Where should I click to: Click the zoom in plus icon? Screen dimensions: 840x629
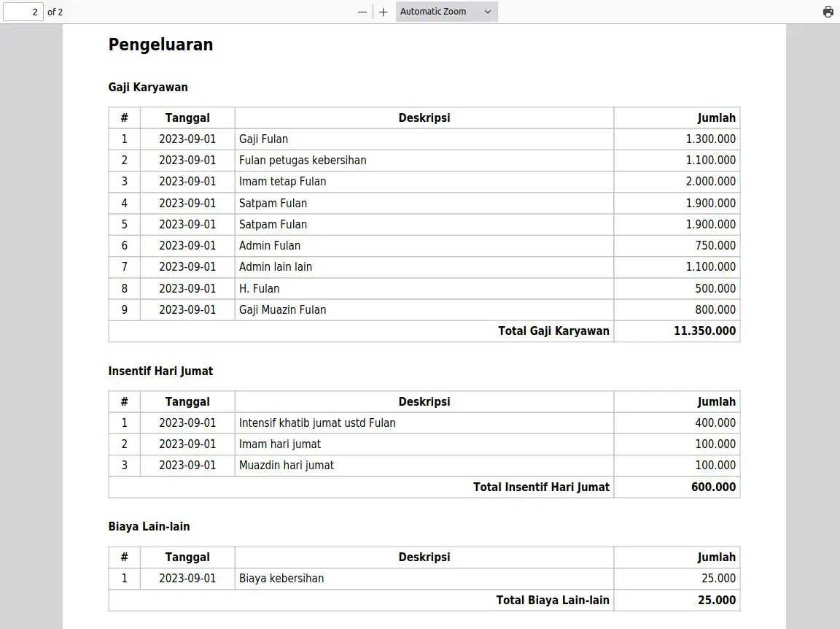pyautogui.click(x=383, y=12)
